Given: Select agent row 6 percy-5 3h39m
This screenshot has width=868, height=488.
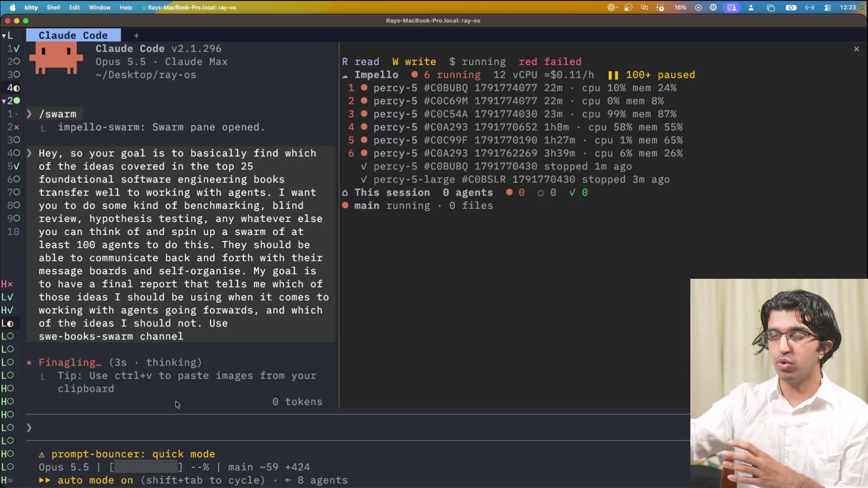Looking at the screenshot, I should click(515, 153).
